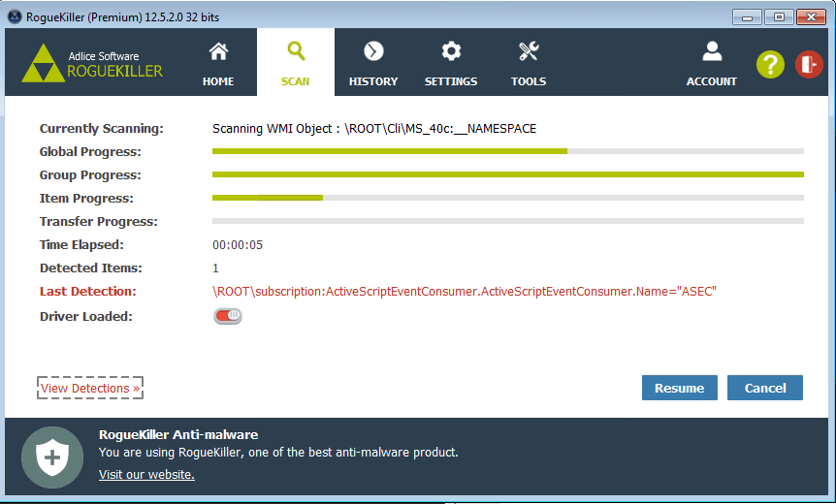The height and width of the screenshot is (504, 836).
Task: Open Account via the person icon
Action: point(712,51)
